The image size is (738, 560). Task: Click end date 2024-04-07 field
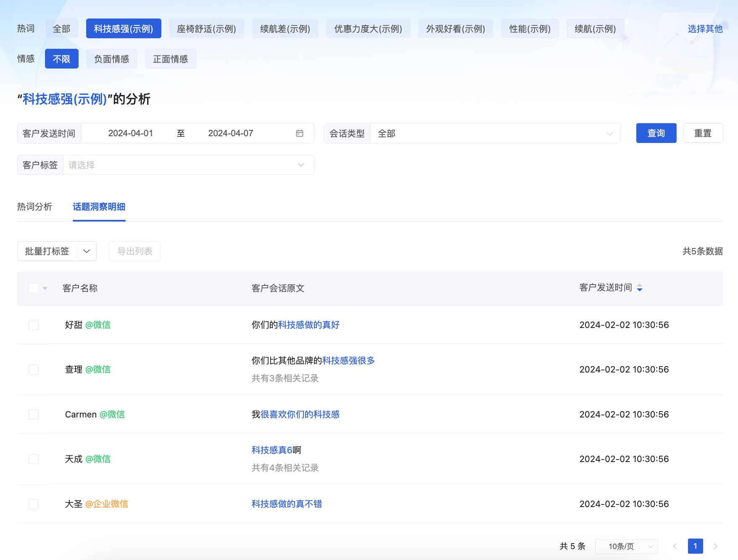[231, 133]
